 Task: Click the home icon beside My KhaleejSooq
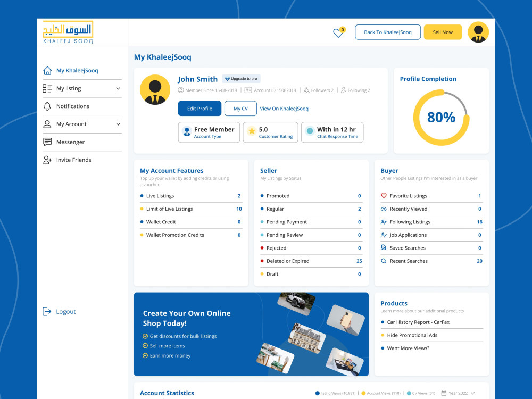click(x=47, y=71)
